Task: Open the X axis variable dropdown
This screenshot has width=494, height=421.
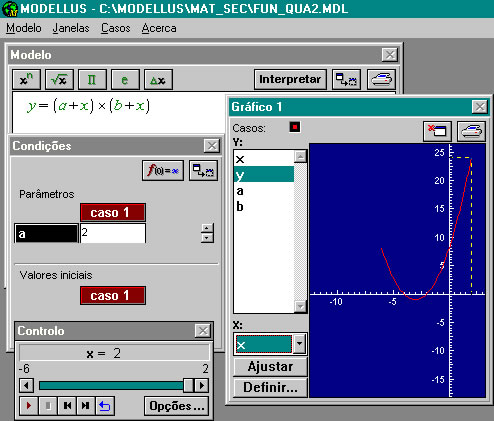Action: pos(299,344)
